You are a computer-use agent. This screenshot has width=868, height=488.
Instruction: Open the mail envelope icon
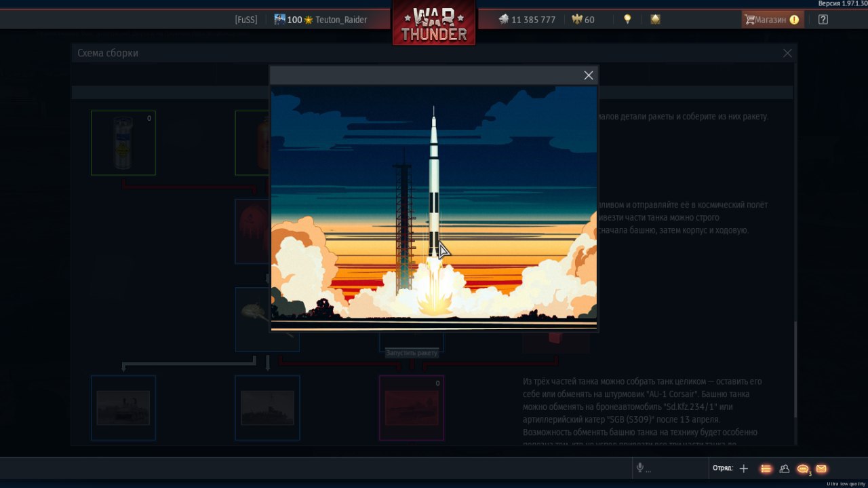tap(821, 468)
